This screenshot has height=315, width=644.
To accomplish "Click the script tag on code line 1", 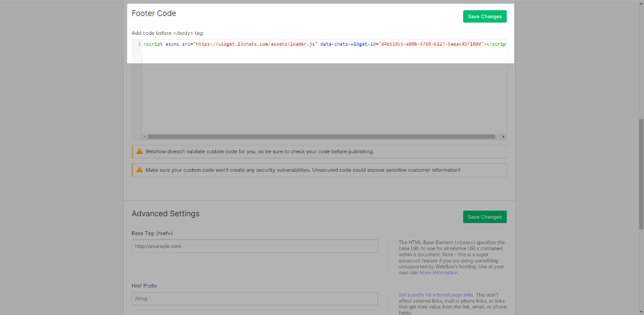I will click(154, 44).
